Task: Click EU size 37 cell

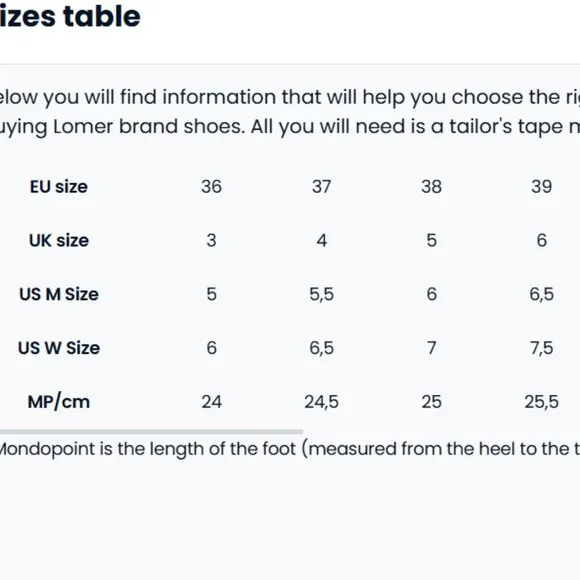Action: tap(321, 186)
